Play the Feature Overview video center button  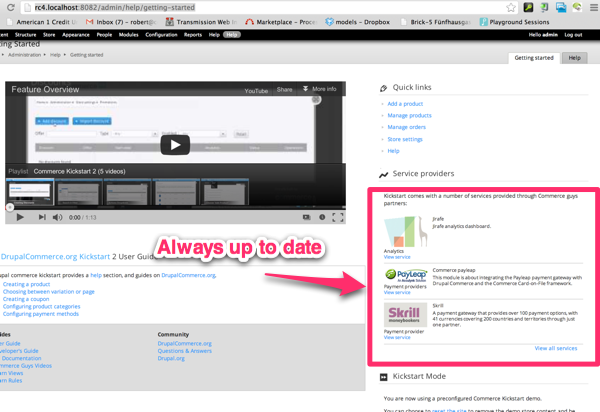[x=175, y=145]
